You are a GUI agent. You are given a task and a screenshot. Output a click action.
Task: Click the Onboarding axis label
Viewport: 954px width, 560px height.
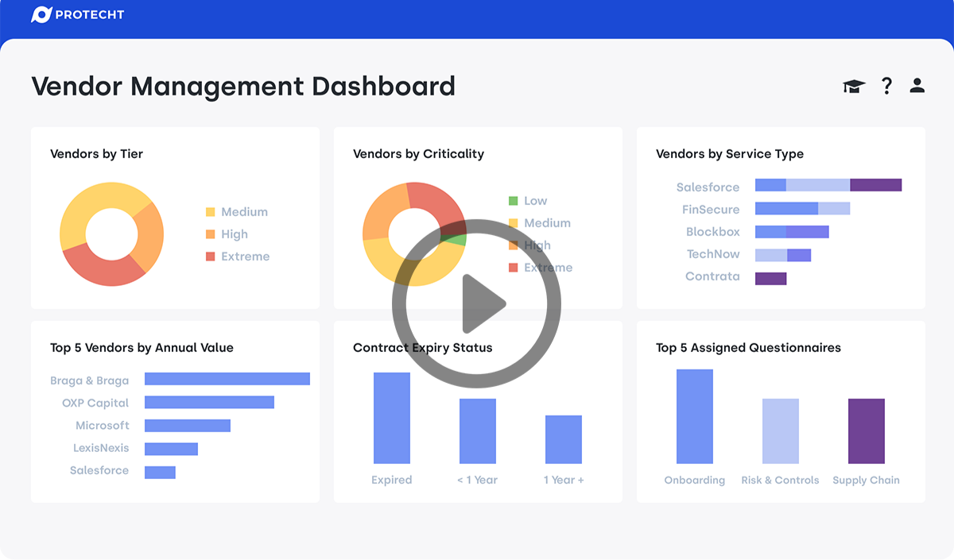click(695, 480)
